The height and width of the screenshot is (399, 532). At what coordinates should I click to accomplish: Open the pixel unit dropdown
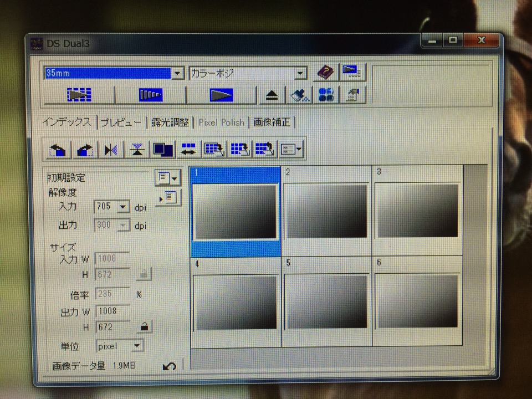coord(137,346)
